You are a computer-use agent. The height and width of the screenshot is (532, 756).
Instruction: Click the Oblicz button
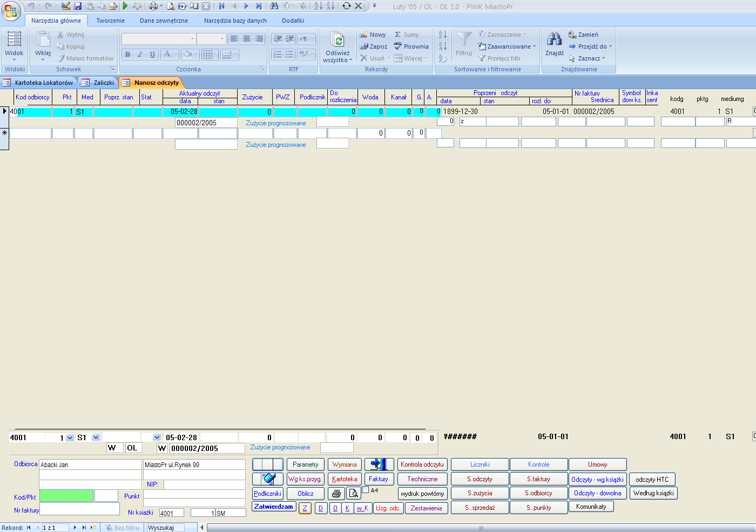tap(305, 494)
